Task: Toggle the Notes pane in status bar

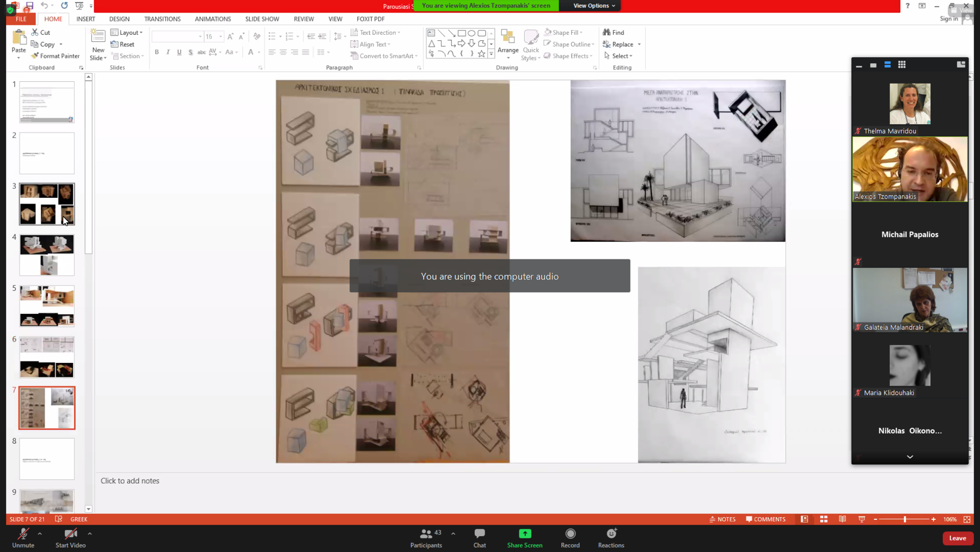Action: click(x=722, y=519)
